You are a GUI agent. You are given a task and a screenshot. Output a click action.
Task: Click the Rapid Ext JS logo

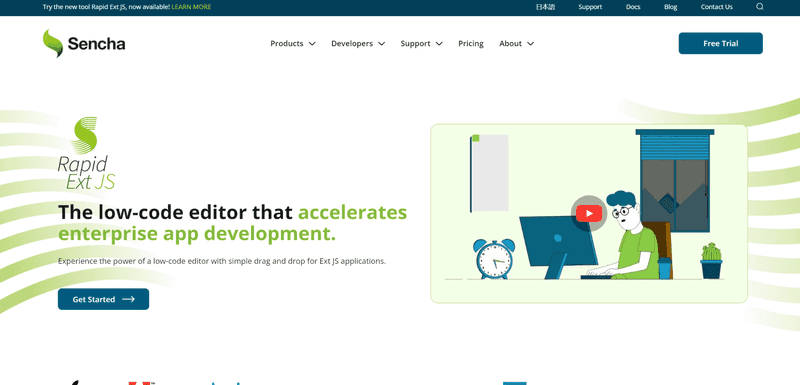[x=86, y=153]
